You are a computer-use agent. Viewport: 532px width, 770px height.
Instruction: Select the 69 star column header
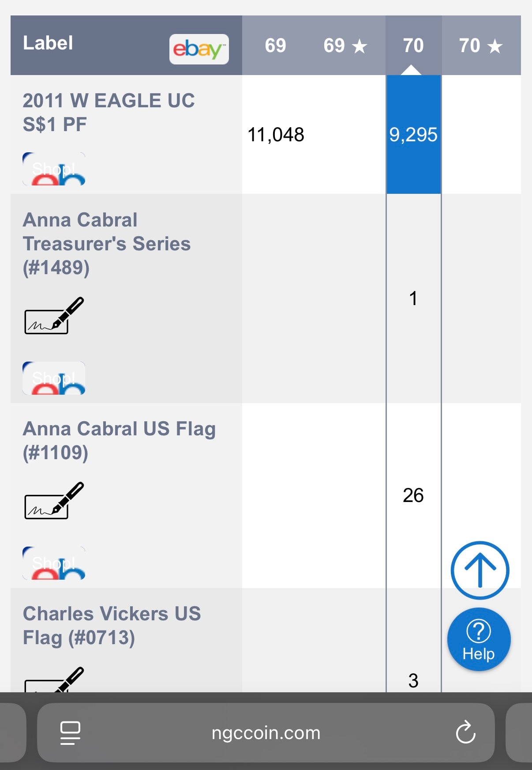[x=345, y=45]
